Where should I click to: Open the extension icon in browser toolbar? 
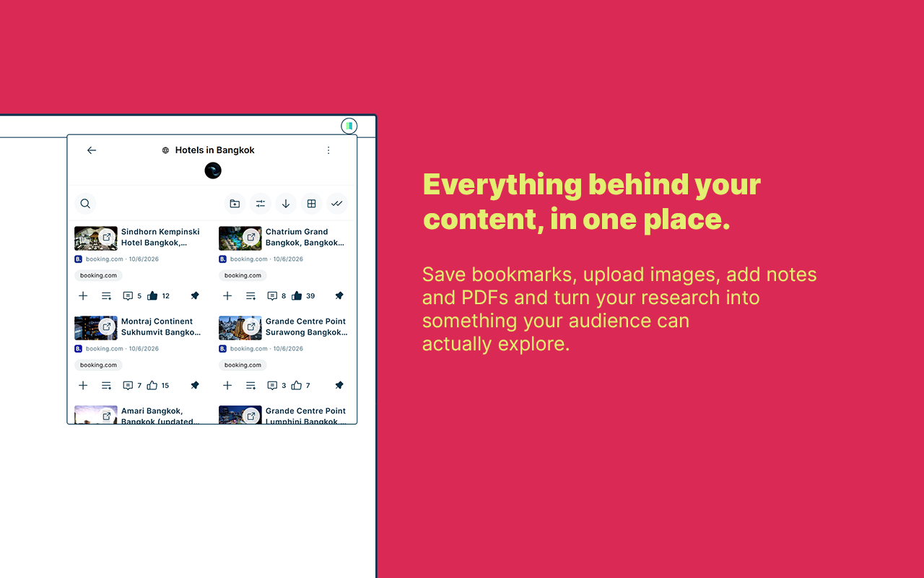pos(349,126)
